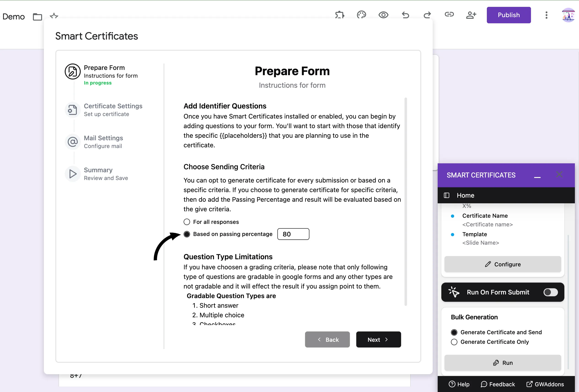The width and height of the screenshot is (579, 392).
Task: Click the "1. Short answer" list item
Action: tap(215, 305)
